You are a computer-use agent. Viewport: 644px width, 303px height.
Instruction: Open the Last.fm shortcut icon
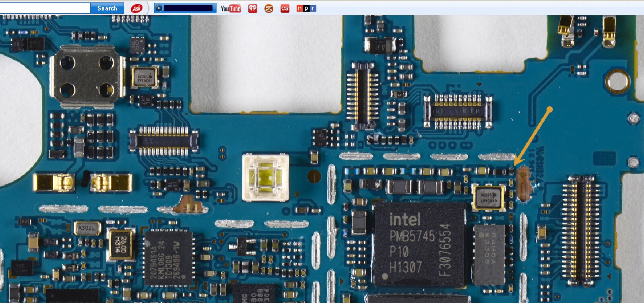click(x=285, y=8)
